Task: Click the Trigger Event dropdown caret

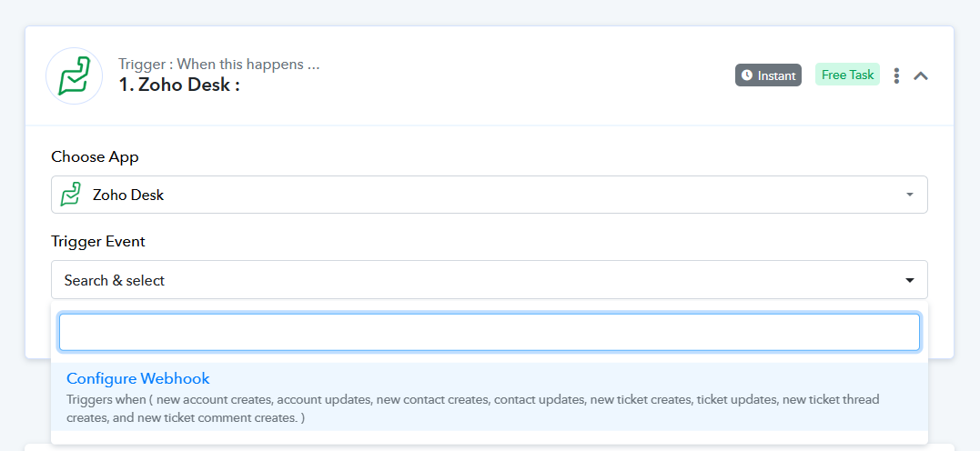Action: (x=910, y=280)
